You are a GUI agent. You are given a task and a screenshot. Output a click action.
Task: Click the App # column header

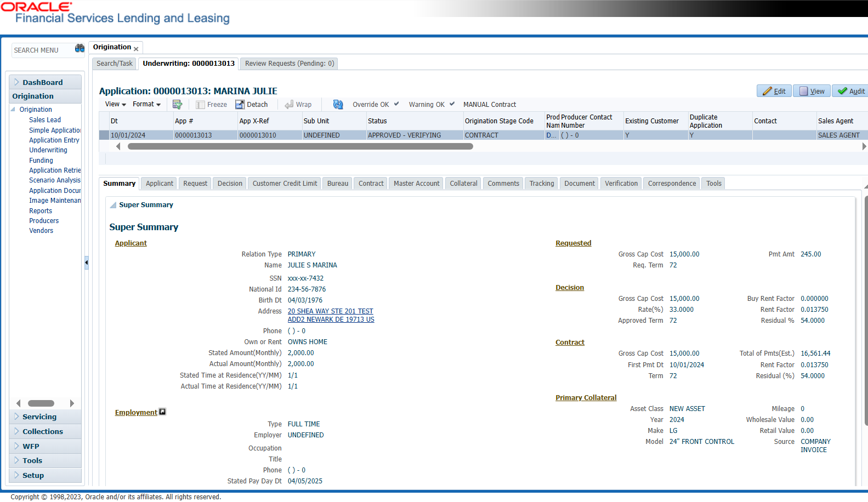[x=206, y=121]
